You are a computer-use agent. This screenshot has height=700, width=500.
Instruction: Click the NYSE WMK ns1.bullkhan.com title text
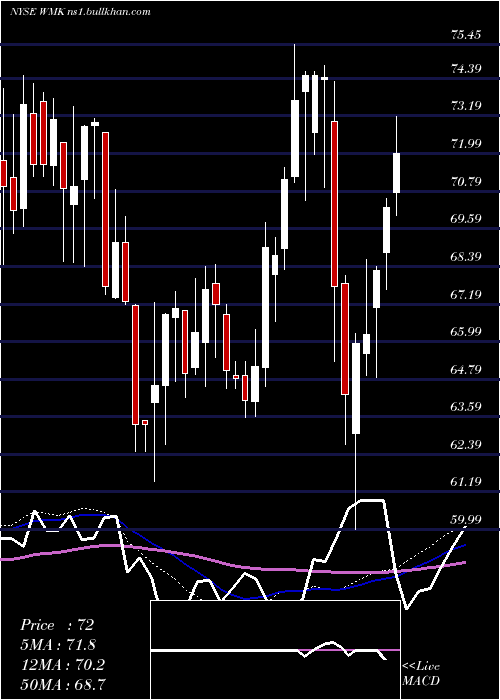[80, 12]
